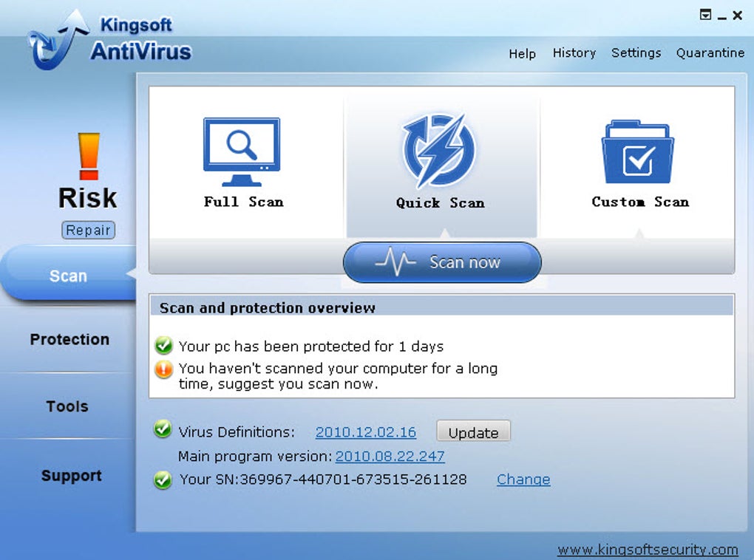Click orange warning icon beside scan reminder

[163, 369]
